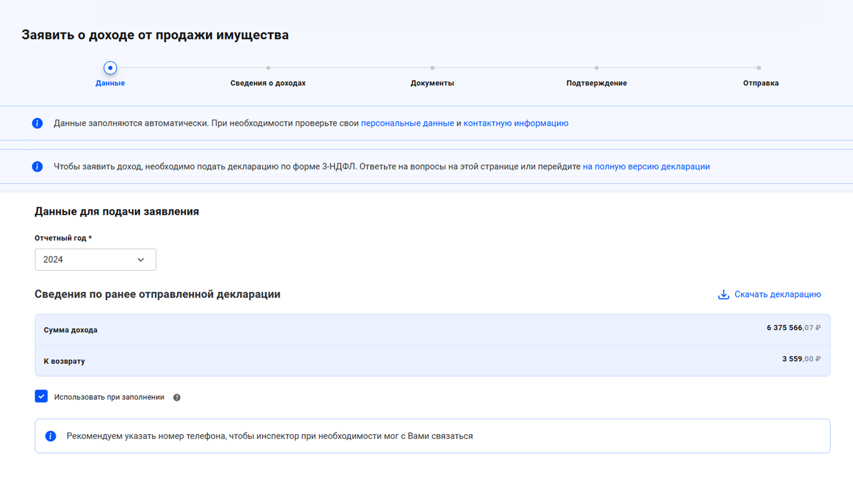The image size is (853, 504).
Task: Go to the Сведения о доходах step
Action: [x=268, y=83]
